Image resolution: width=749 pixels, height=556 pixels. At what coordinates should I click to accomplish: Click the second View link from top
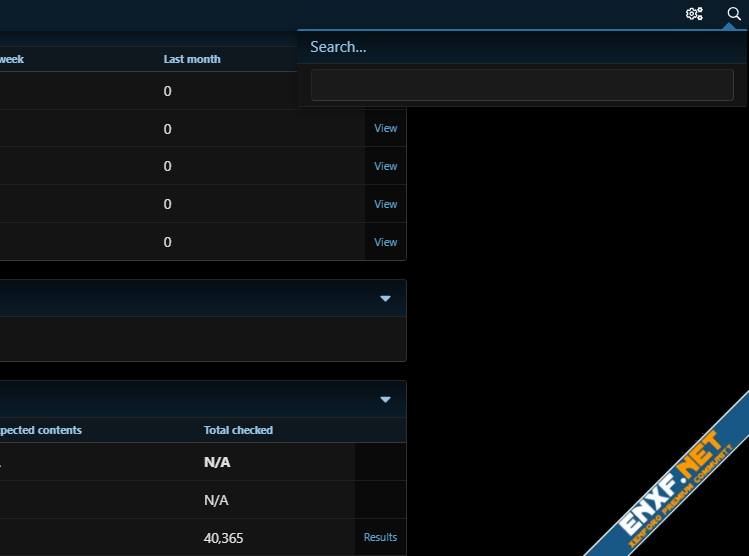coord(385,166)
